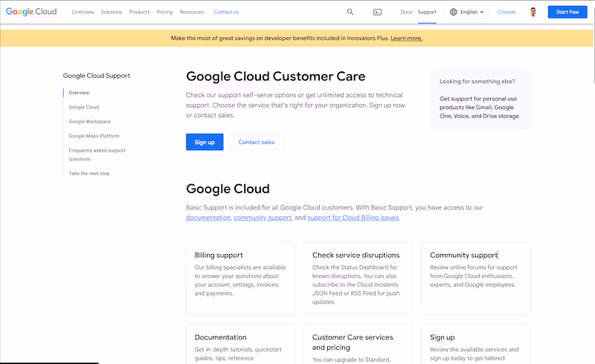Click the Contact sales button
Screen dimensions: 595x364
click(x=256, y=142)
